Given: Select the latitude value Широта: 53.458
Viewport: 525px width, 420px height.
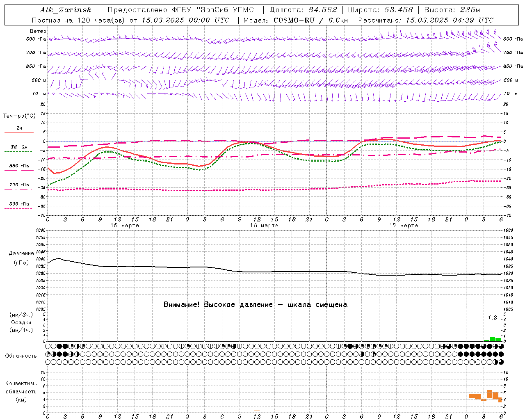Looking at the screenshot, I should [x=381, y=10].
